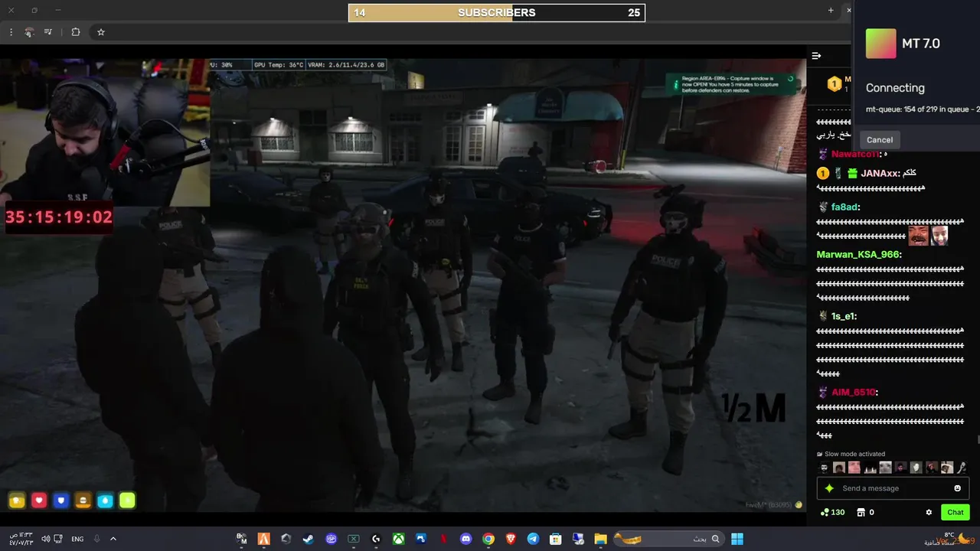Open Xbox app from the taskbar

tap(399, 539)
